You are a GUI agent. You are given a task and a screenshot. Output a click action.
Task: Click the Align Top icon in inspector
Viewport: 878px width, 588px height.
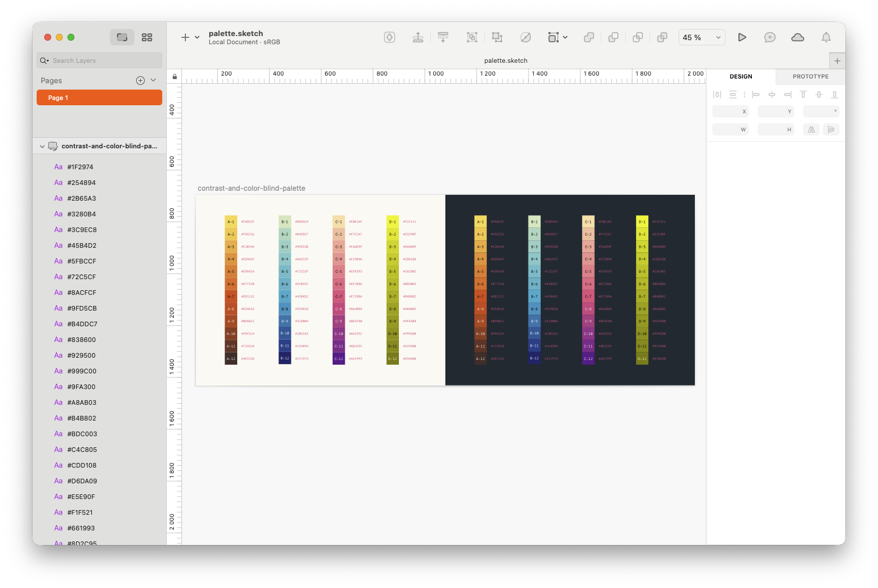803,94
